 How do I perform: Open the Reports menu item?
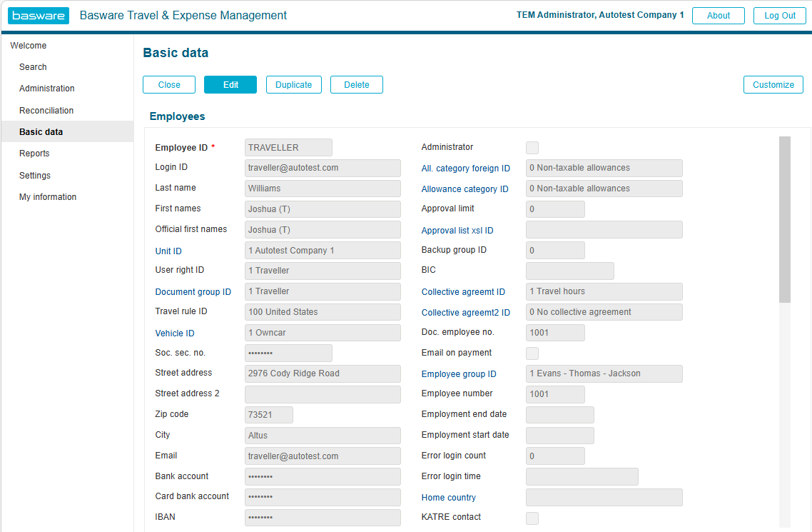click(34, 154)
